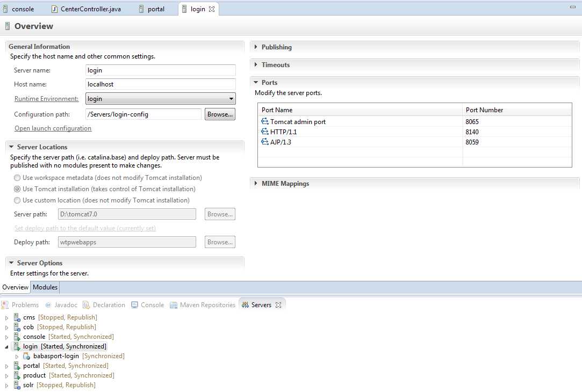
Task: Expand the MIME Mappings section
Action: click(x=256, y=183)
